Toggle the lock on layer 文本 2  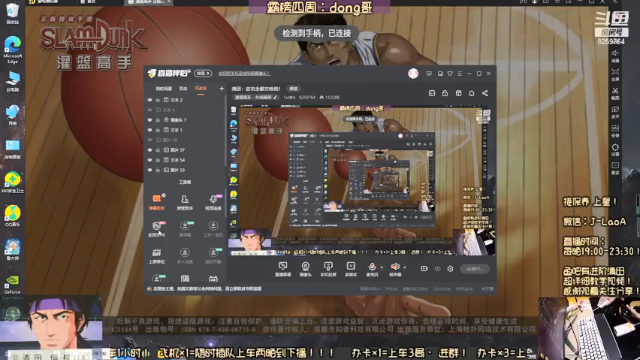pyautogui.click(x=158, y=100)
